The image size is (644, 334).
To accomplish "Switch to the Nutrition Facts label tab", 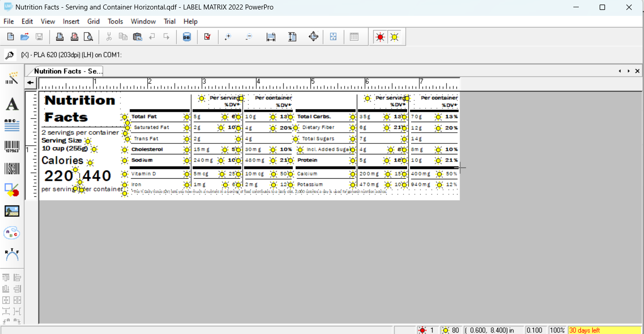I will click(68, 71).
